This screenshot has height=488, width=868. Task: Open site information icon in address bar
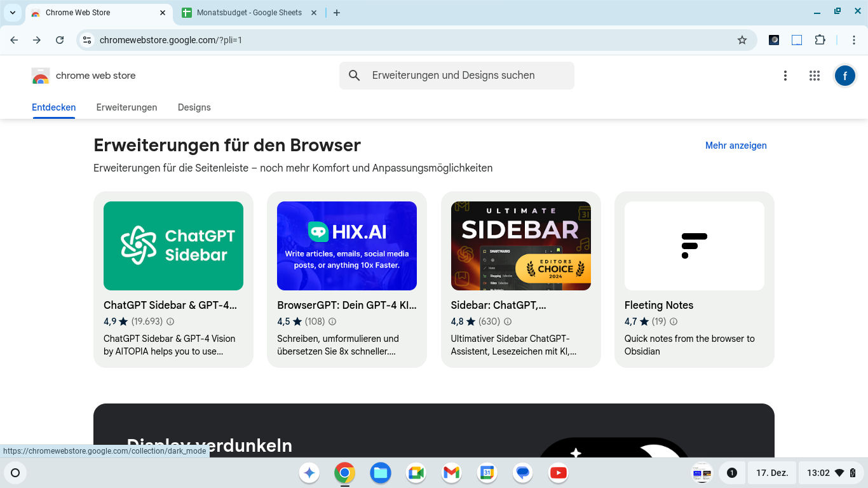[x=87, y=40]
